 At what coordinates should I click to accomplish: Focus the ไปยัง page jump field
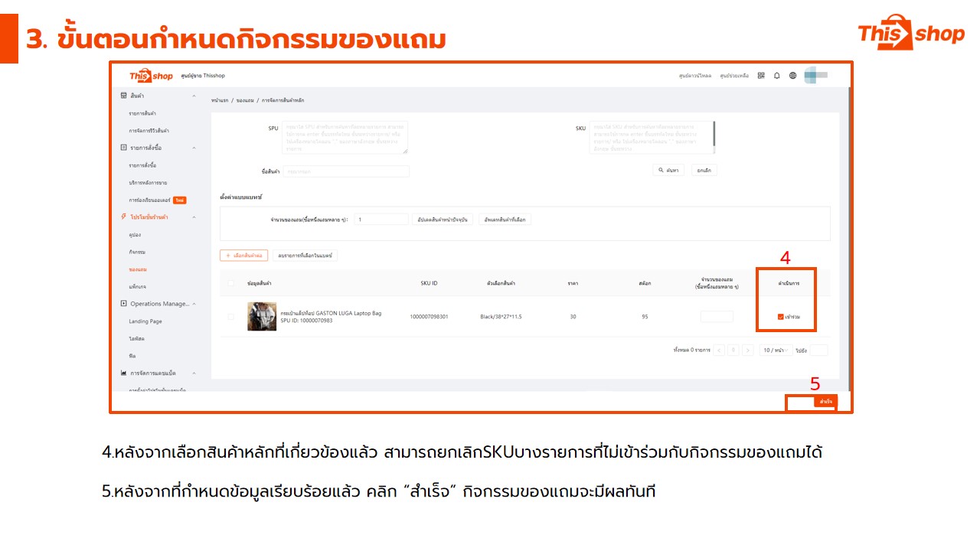pyautogui.click(x=818, y=350)
